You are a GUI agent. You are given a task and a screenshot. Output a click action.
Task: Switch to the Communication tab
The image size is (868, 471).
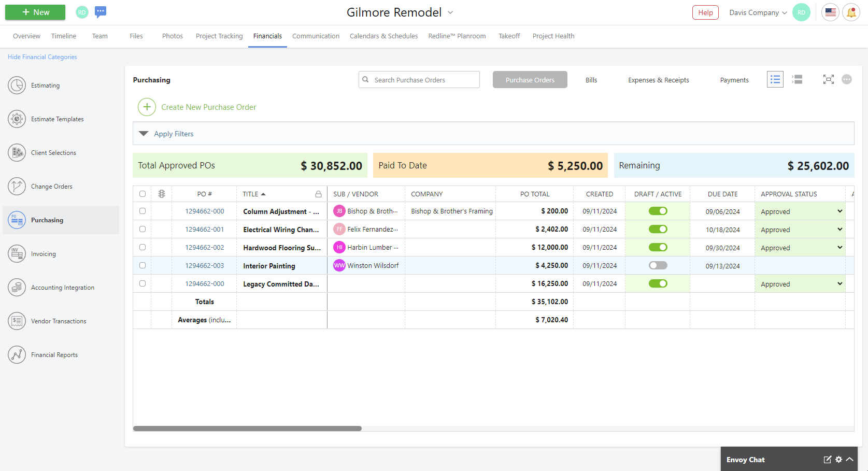coord(316,36)
